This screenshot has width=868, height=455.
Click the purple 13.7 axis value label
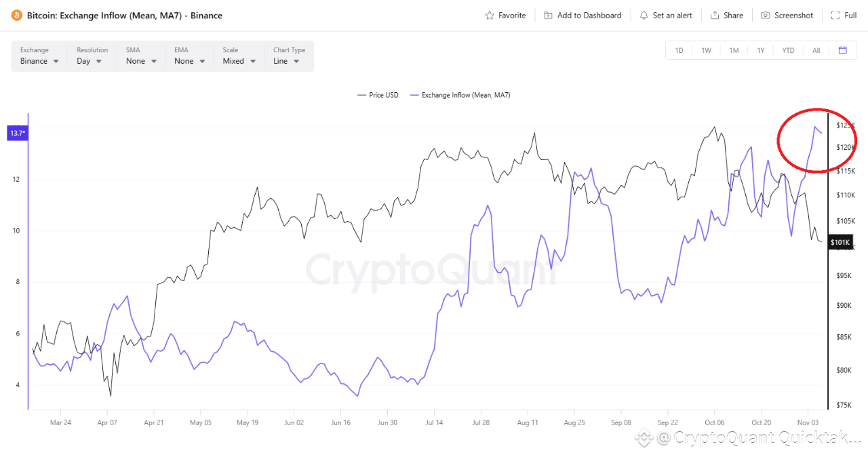click(x=16, y=133)
